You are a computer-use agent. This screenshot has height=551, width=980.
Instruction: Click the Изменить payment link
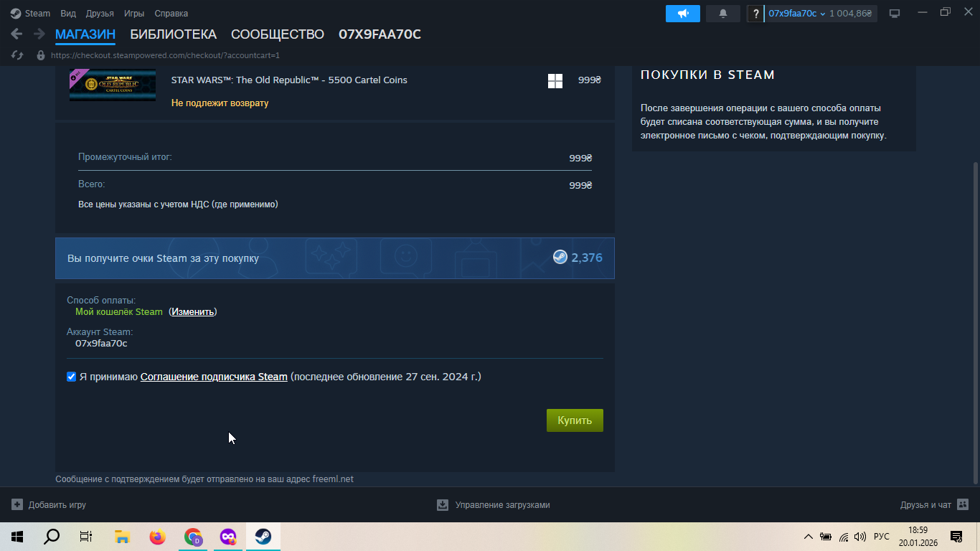pyautogui.click(x=192, y=311)
